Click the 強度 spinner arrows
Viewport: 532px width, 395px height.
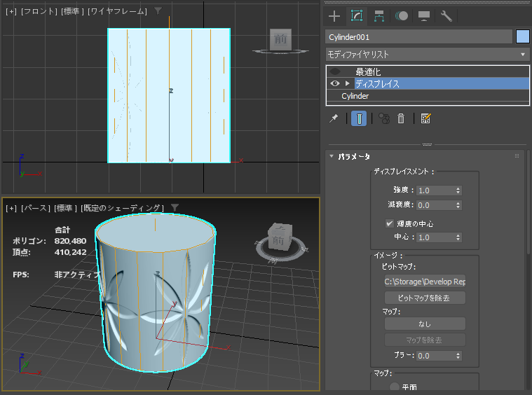[458, 190]
